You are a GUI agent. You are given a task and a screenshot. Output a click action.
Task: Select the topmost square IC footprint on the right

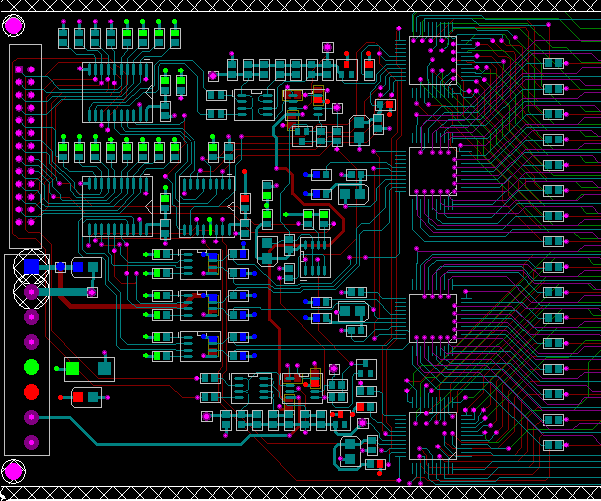coord(433,60)
